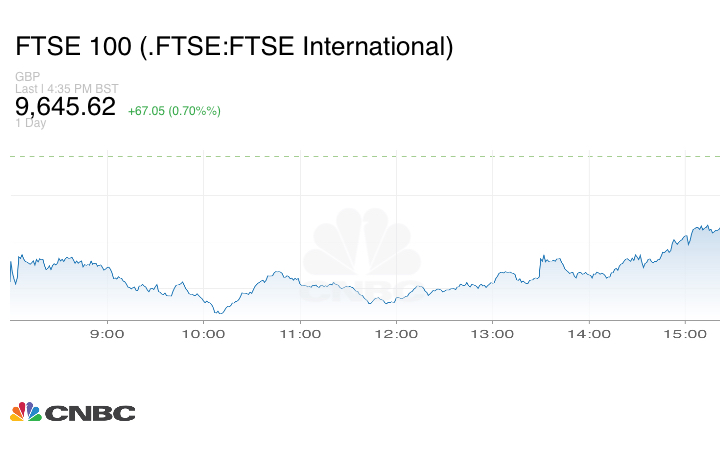
Task: Click the chart's lowest dip after 10:00
Action: pyautogui.click(x=218, y=312)
